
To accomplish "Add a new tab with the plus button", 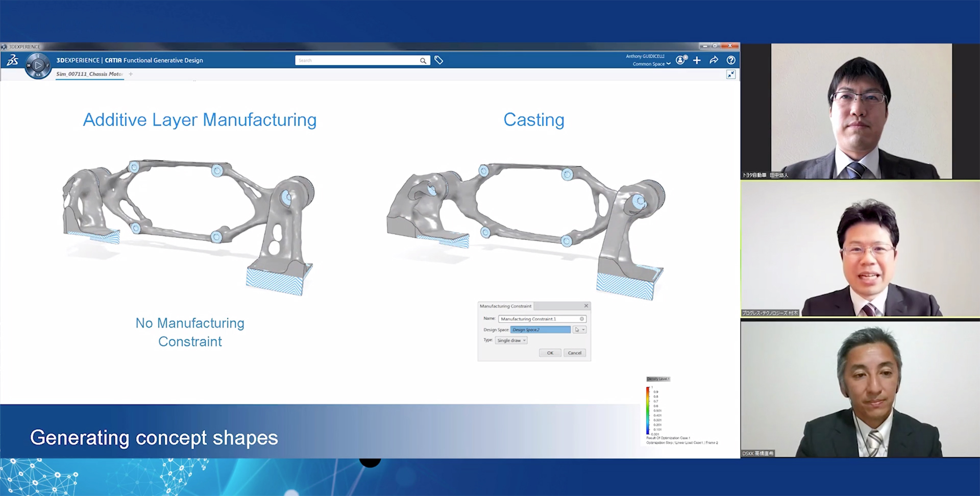I will [x=131, y=74].
